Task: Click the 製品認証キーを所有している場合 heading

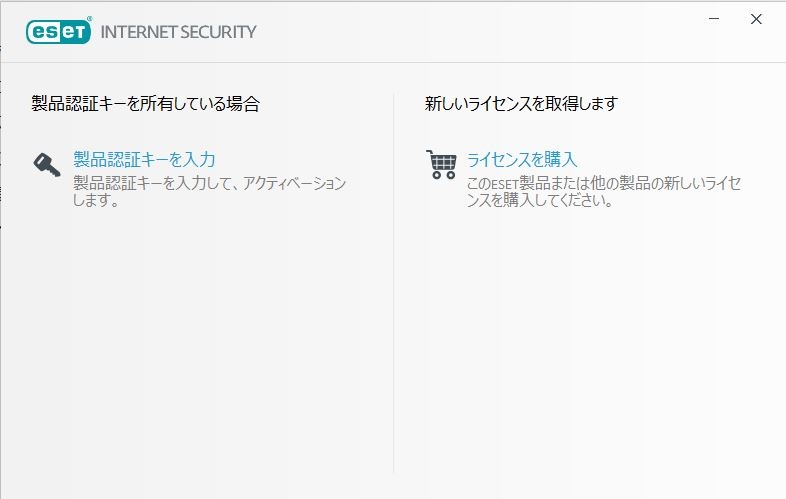Action: pos(145,103)
